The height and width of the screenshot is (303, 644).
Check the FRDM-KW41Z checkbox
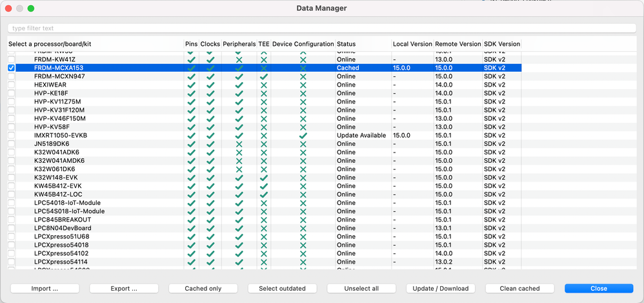[12, 59]
